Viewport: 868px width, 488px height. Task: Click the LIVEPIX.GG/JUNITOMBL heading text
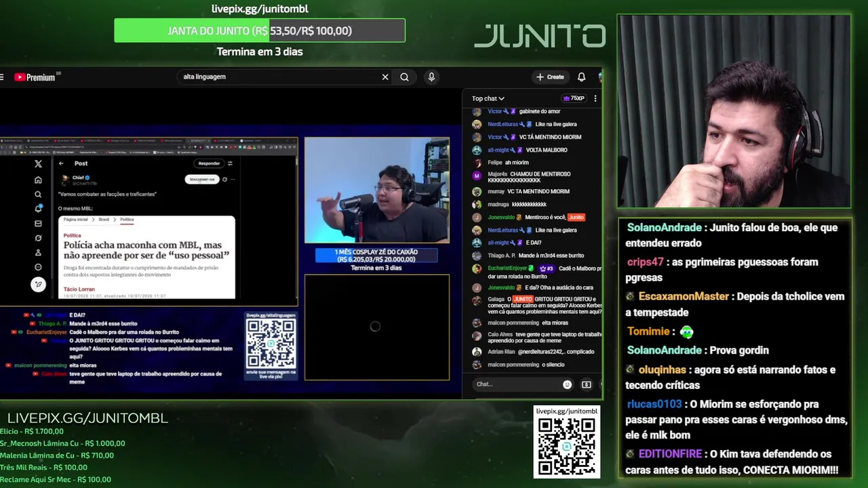point(87,418)
